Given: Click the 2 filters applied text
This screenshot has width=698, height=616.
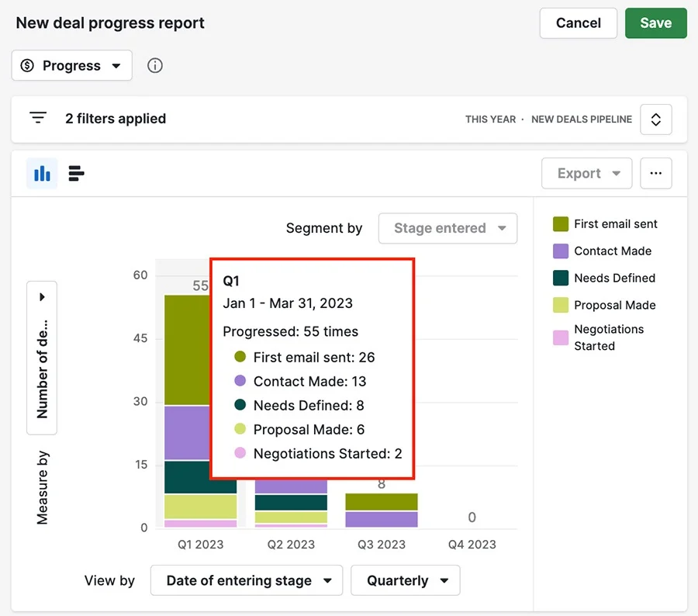Looking at the screenshot, I should tap(116, 119).
